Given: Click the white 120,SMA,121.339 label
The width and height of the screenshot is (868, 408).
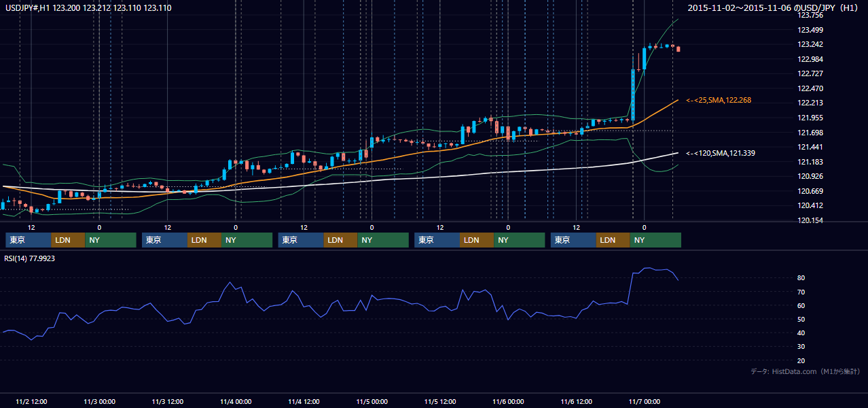Looking at the screenshot, I should pyautogui.click(x=721, y=154).
